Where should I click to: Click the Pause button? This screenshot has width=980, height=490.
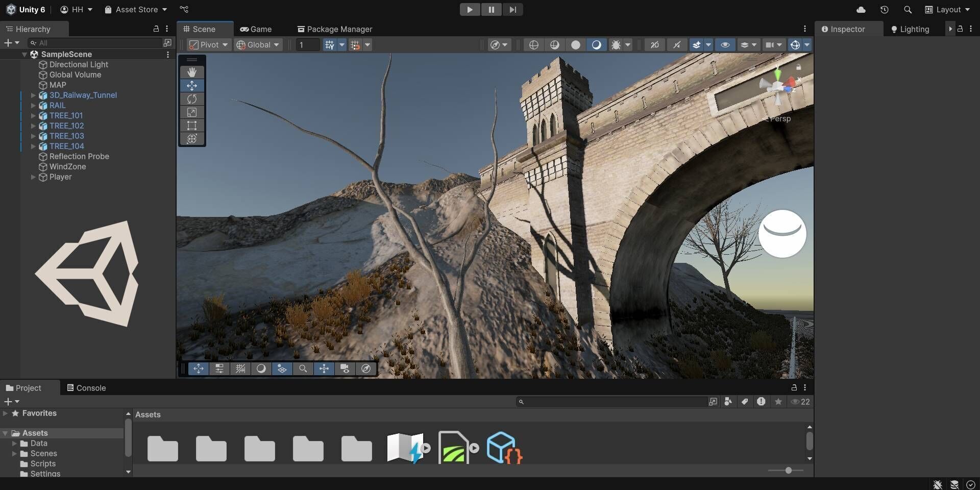tap(491, 10)
